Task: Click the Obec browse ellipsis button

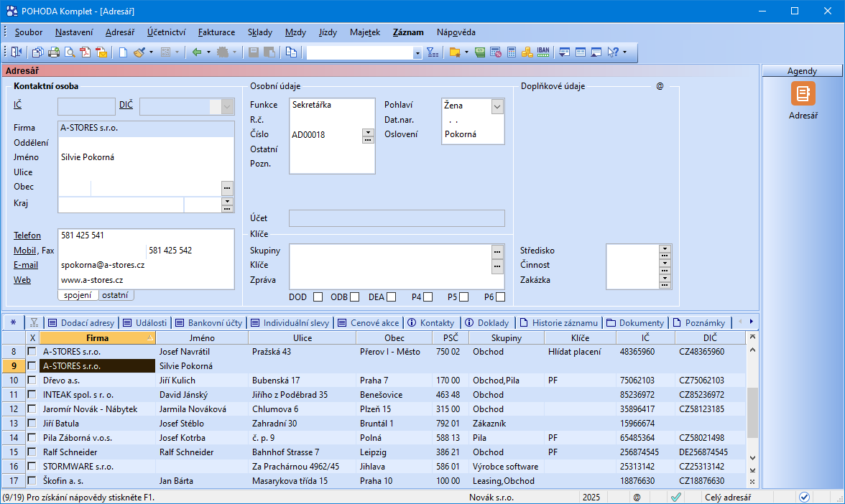Action: (x=227, y=188)
